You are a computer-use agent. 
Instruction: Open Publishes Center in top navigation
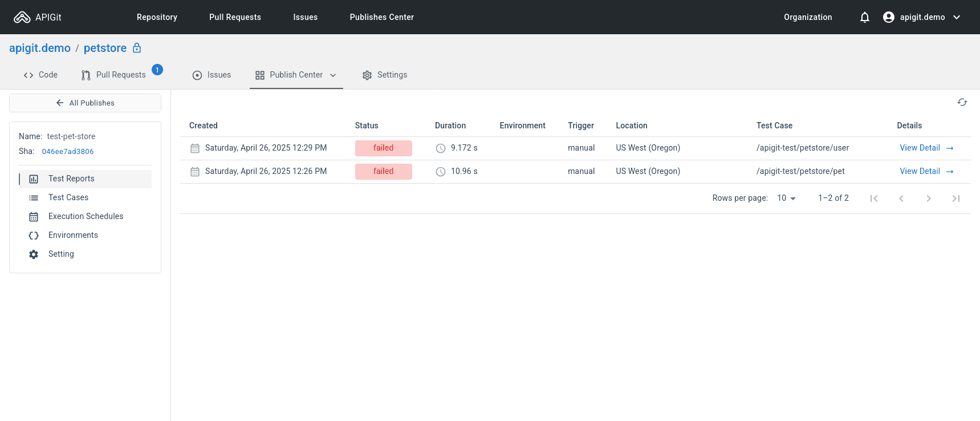point(382,17)
